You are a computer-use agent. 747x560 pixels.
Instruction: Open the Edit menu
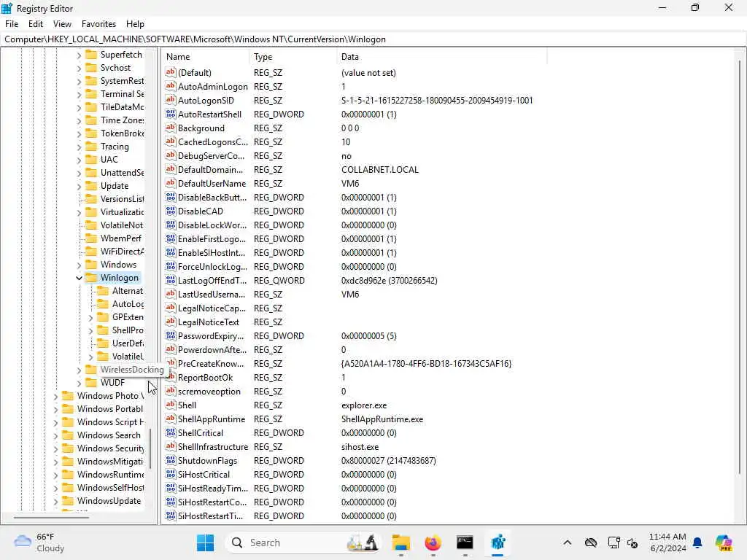click(x=35, y=24)
